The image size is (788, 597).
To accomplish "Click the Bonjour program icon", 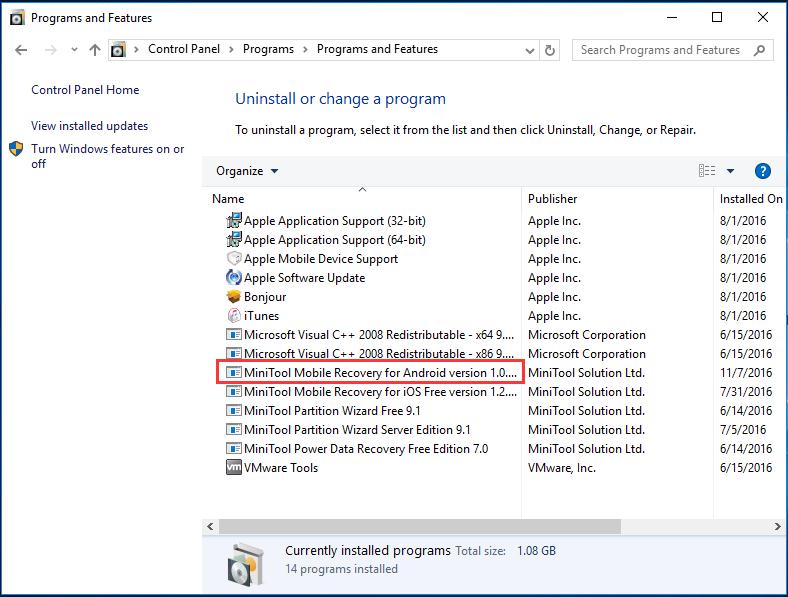I will coord(234,296).
